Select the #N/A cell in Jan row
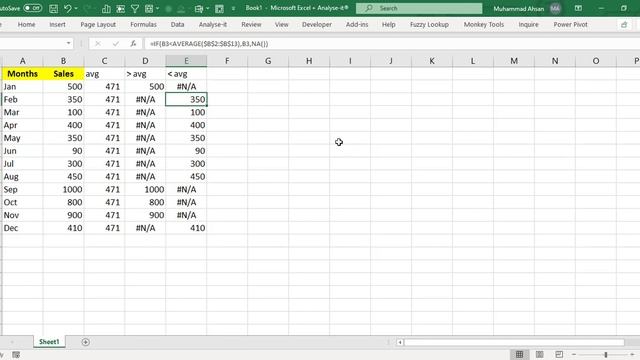The width and height of the screenshot is (640, 360). click(186, 87)
